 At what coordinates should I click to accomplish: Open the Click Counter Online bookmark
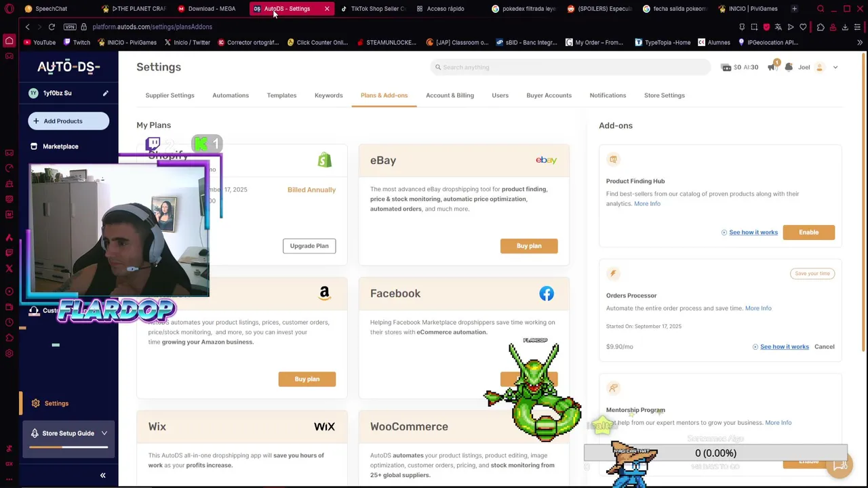(317, 43)
